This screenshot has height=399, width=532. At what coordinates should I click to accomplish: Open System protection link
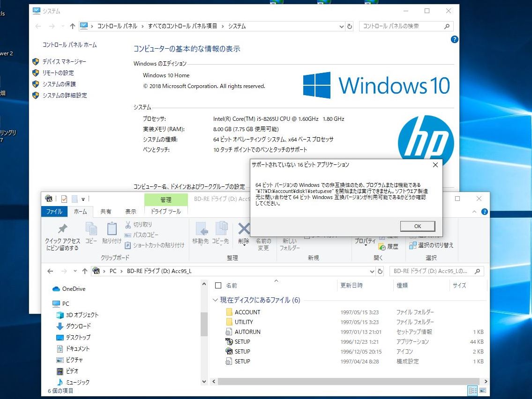tap(59, 84)
